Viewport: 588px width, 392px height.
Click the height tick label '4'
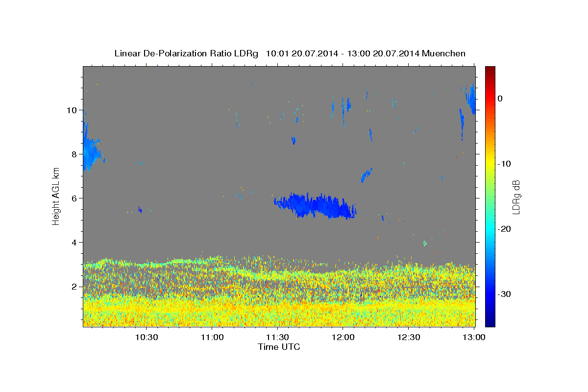tap(74, 243)
